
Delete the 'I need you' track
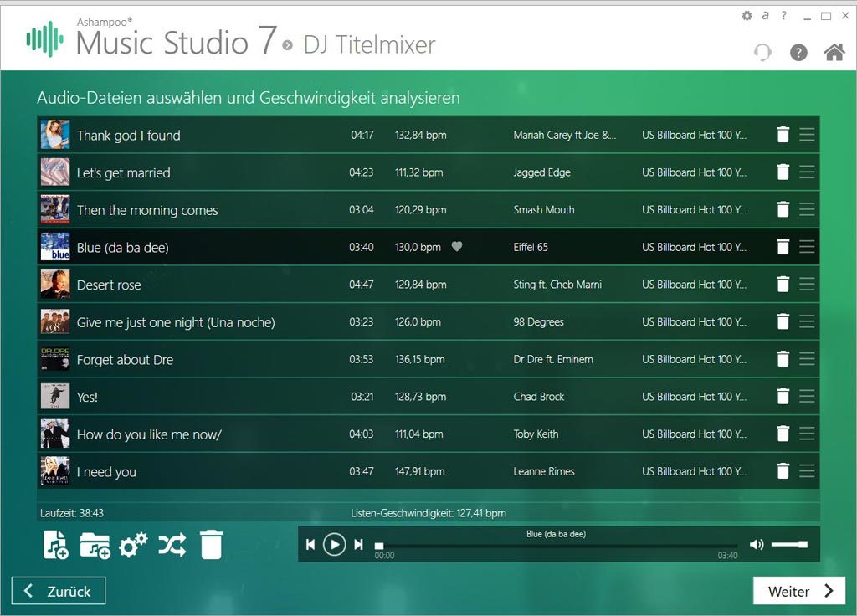coord(783,471)
